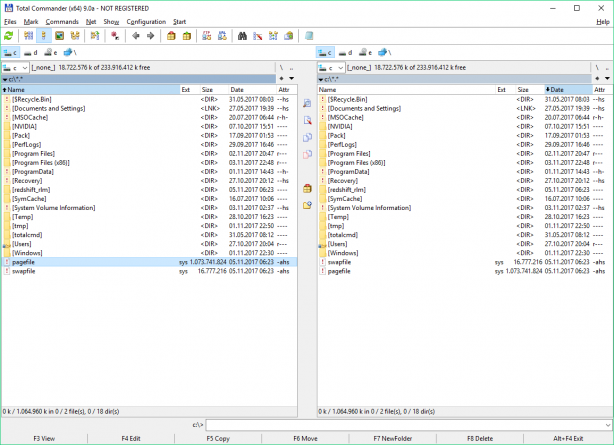Click the right panel path bar c:\*.*
Viewport: 614px width, 445px height.
(454, 79)
